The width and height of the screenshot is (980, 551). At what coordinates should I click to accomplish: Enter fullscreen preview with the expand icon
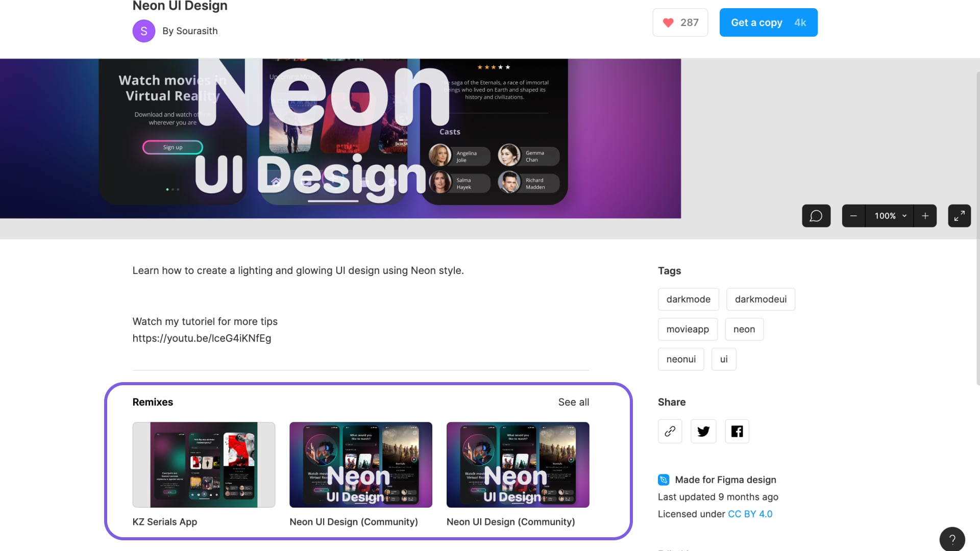coord(959,215)
